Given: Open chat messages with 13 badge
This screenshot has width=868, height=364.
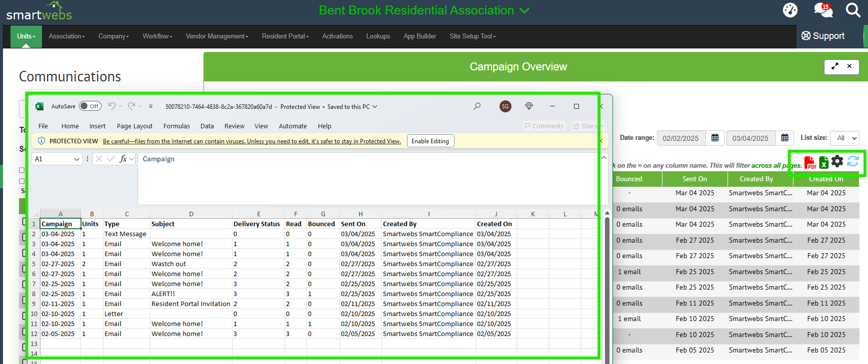Looking at the screenshot, I should [823, 10].
